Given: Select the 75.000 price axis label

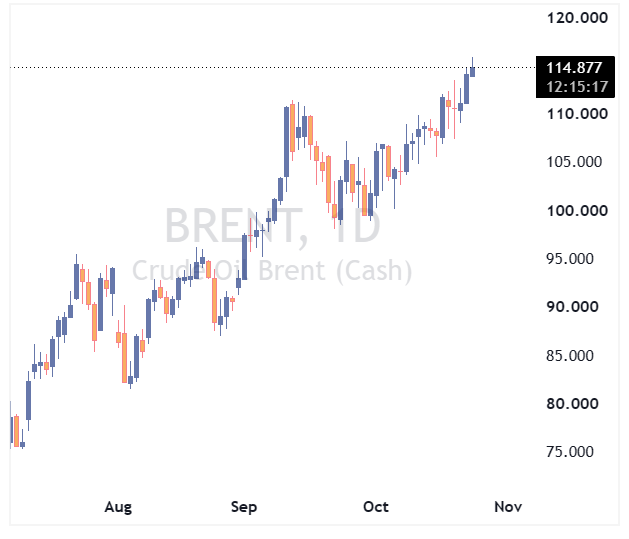Looking at the screenshot, I should [x=570, y=452].
